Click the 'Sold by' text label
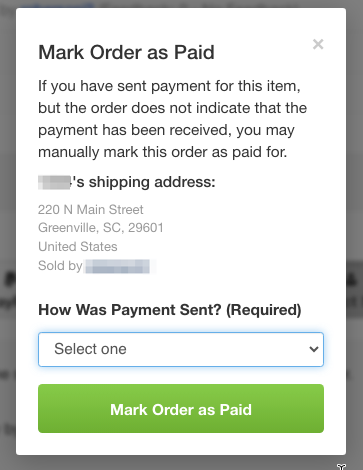Viewport: 363px width, 470px height. (x=60, y=266)
